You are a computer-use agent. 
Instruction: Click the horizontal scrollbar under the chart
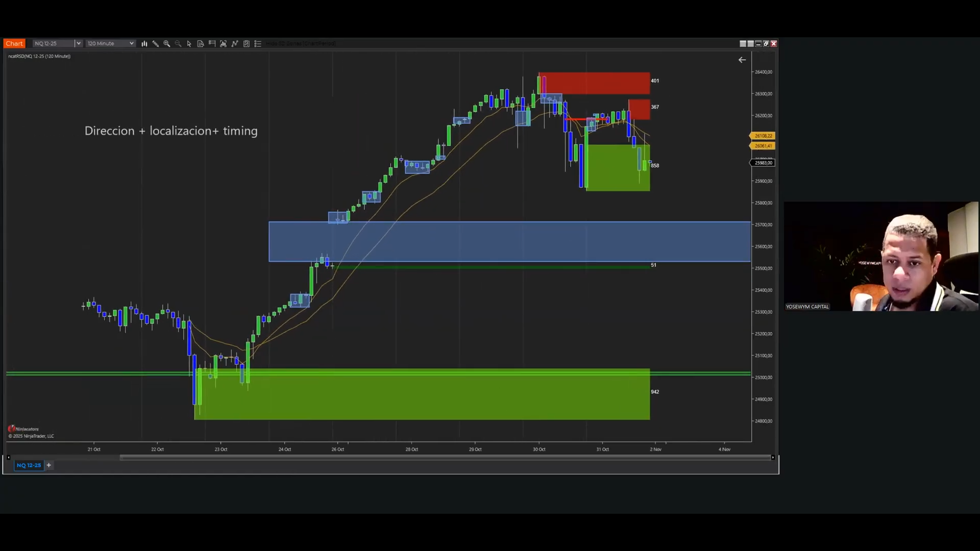444,458
